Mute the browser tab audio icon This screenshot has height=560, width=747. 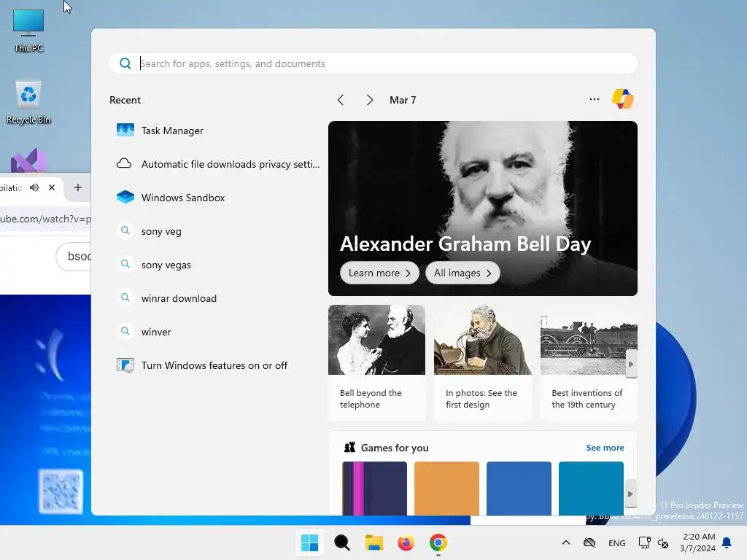tap(34, 187)
